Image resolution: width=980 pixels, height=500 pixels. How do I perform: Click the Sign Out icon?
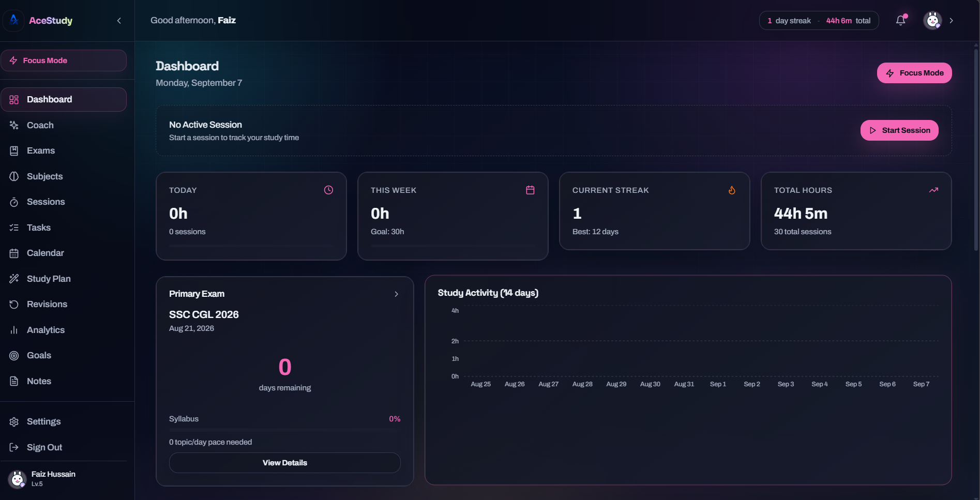pyautogui.click(x=14, y=447)
